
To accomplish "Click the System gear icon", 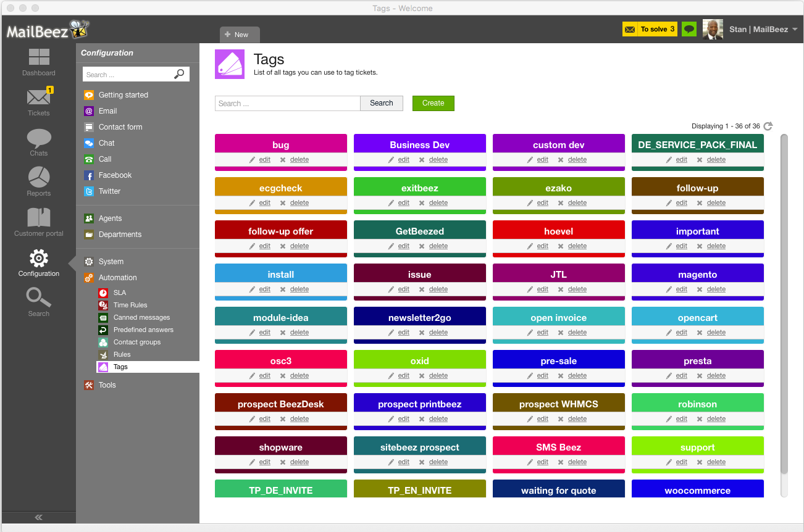I will coord(89,262).
